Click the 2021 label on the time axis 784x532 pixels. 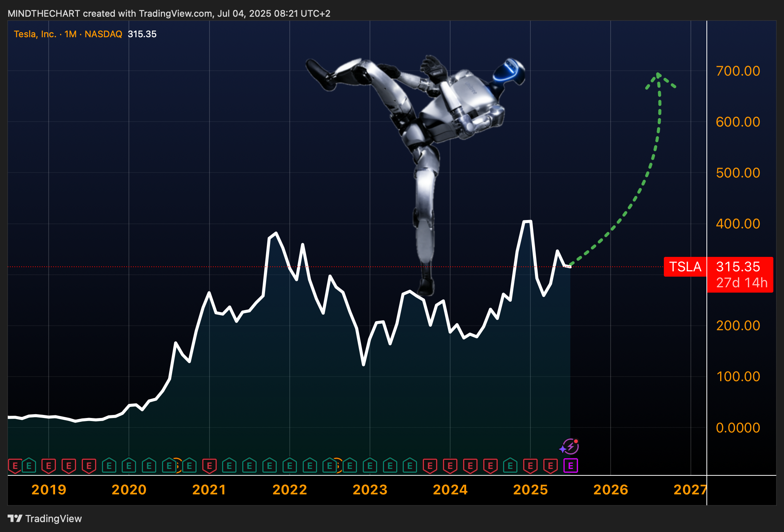[209, 490]
